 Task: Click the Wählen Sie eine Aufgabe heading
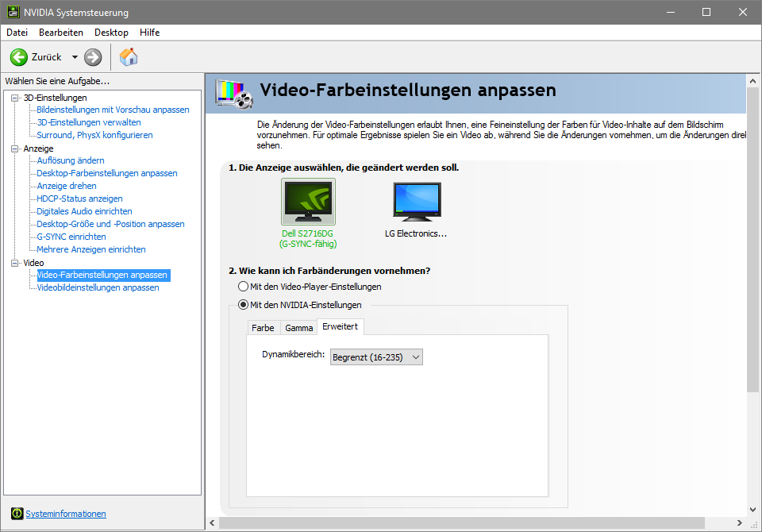pos(57,81)
